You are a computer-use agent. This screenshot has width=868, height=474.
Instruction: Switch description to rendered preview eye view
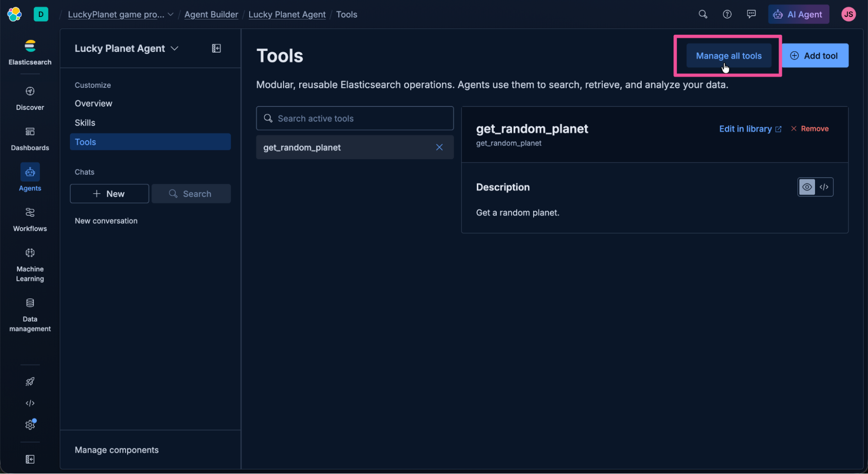click(x=807, y=187)
